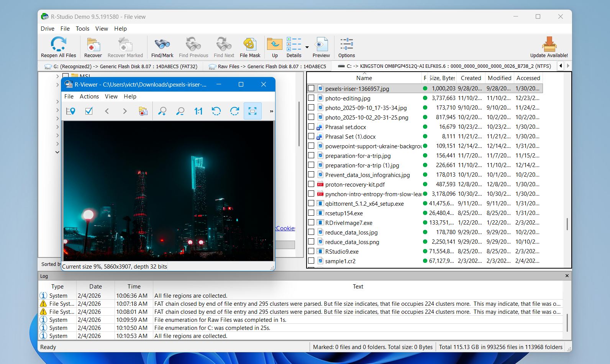
Task: Open the Find/Mark binoculars tool
Action: click(162, 45)
